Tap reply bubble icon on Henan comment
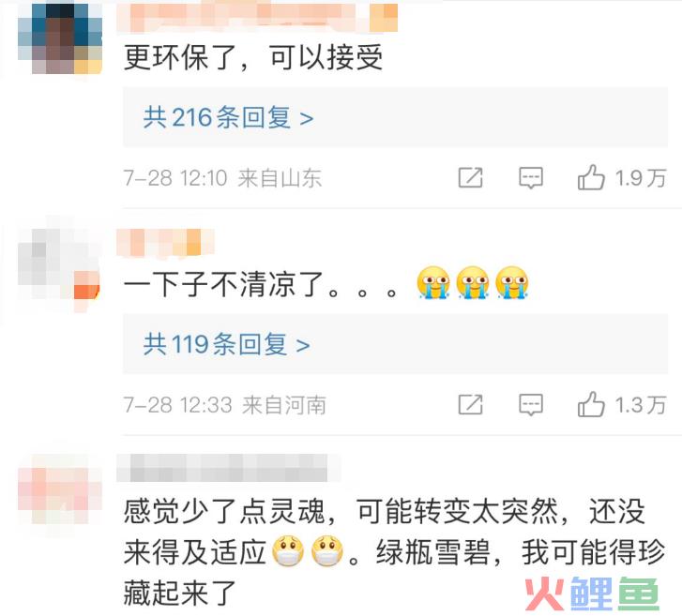Viewport: 682px width, 616px height. (531, 405)
